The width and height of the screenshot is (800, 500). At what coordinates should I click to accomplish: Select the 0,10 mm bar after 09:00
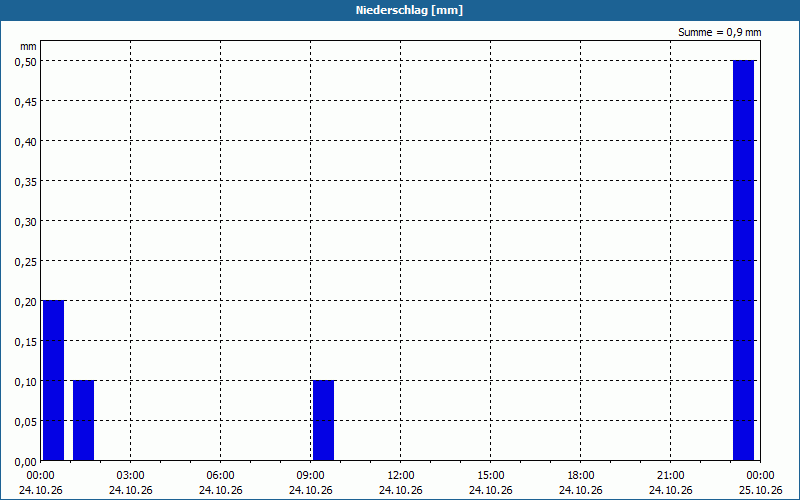point(323,420)
